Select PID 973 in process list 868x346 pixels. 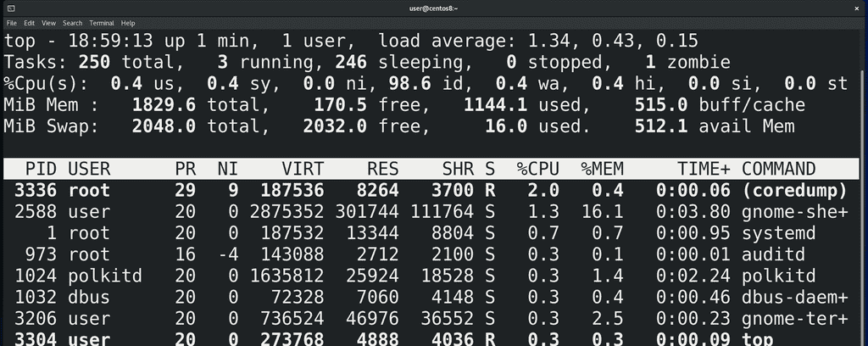(41, 254)
